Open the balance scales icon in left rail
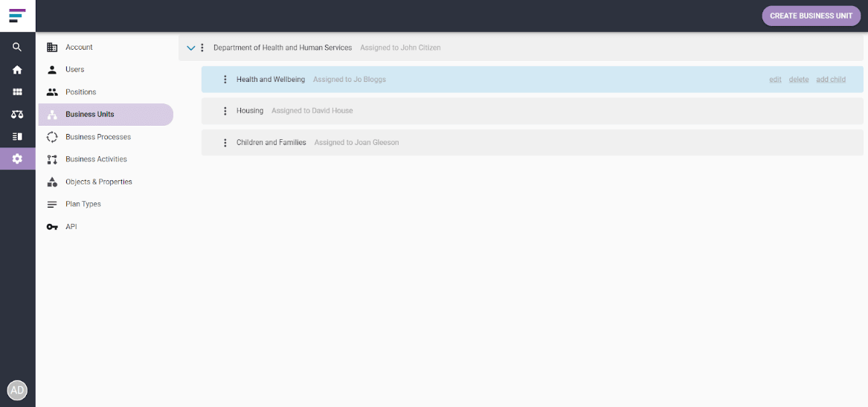868x407 pixels. tap(17, 114)
